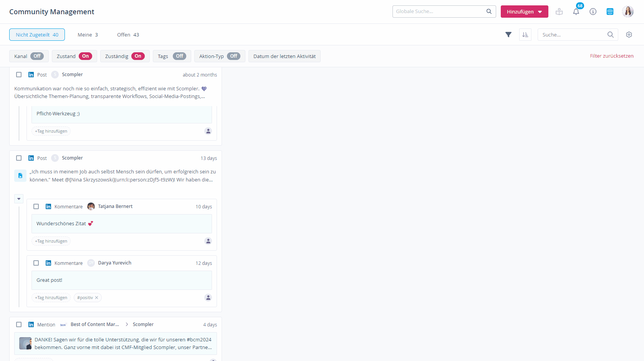
Task: Open the Datum der letzten Aktivität filter
Action: pos(284,56)
